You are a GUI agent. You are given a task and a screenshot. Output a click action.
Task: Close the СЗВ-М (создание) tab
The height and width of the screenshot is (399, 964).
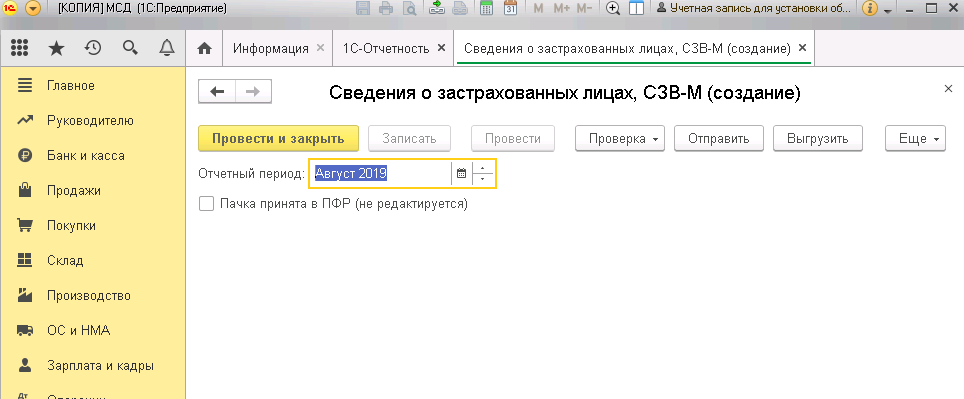[x=802, y=48]
